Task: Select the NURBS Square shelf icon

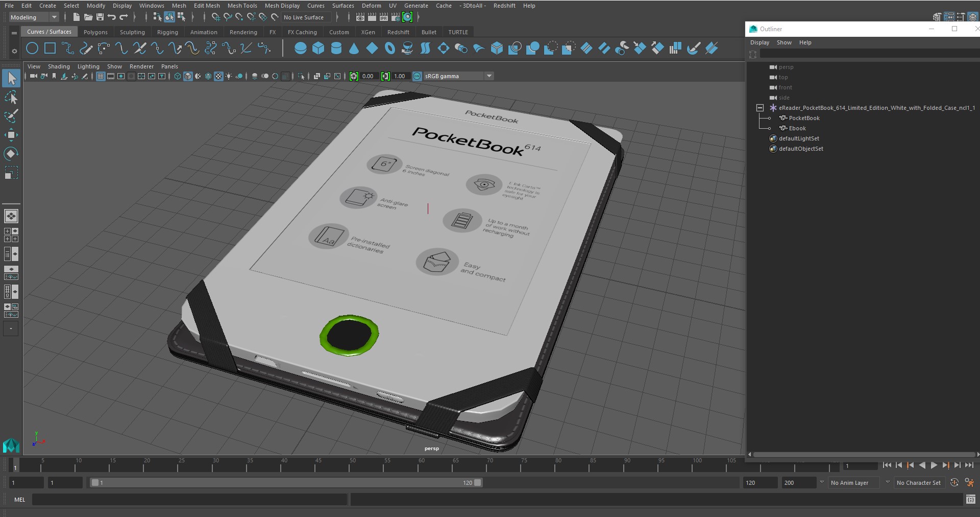Action: point(50,49)
